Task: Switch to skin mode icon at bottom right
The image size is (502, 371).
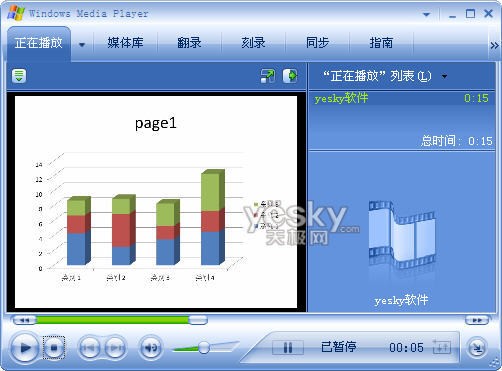Action: [x=477, y=348]
